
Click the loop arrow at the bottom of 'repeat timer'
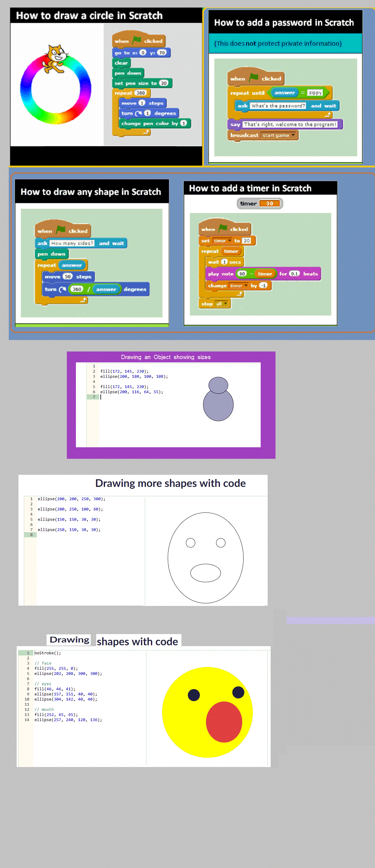click(240, 294)
